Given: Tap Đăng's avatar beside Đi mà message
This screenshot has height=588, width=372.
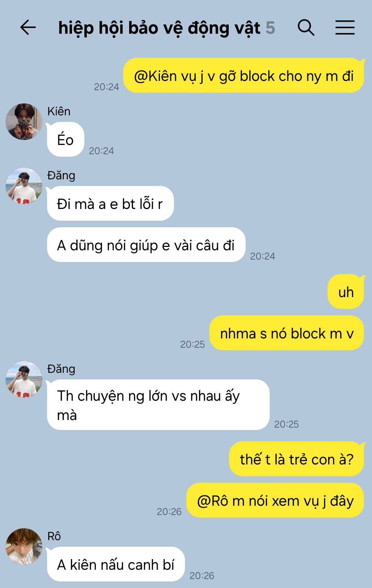Looking at the screenshot, I should 24,186.
